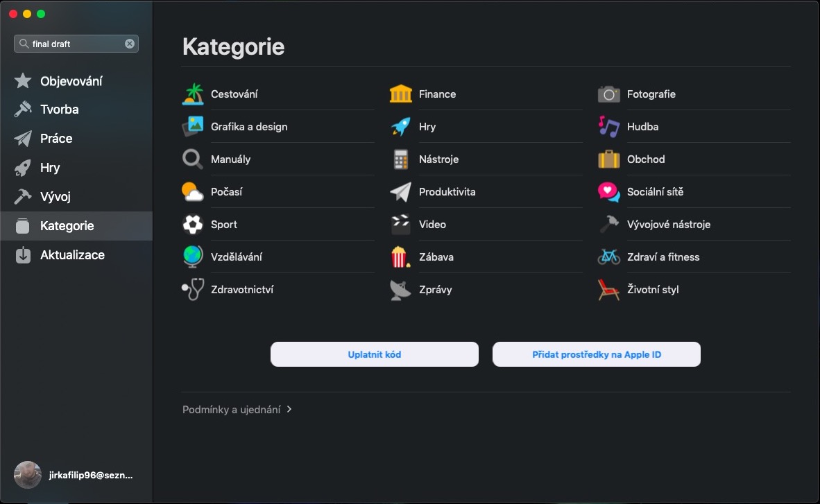Open the Sociální sítě category link
The width and height of the screenshot is (820, 504).
[655, 192]
